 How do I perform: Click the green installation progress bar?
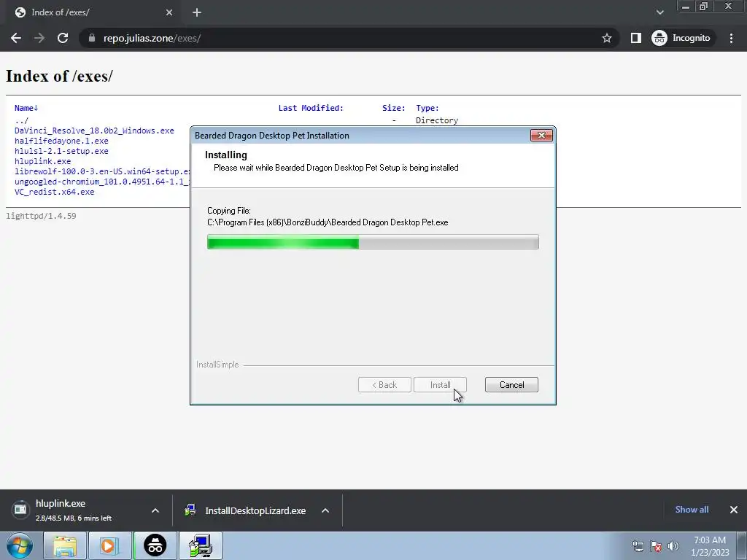[373, 242]
